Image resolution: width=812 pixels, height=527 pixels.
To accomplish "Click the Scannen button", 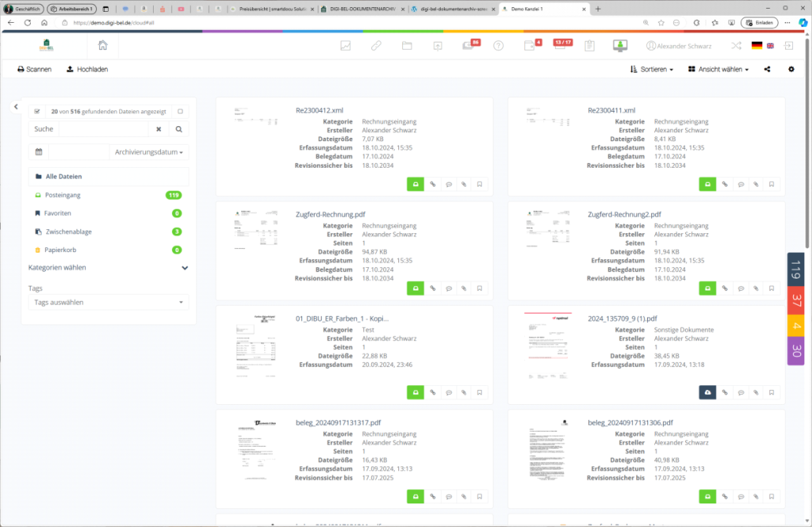I will coord(34,69).
